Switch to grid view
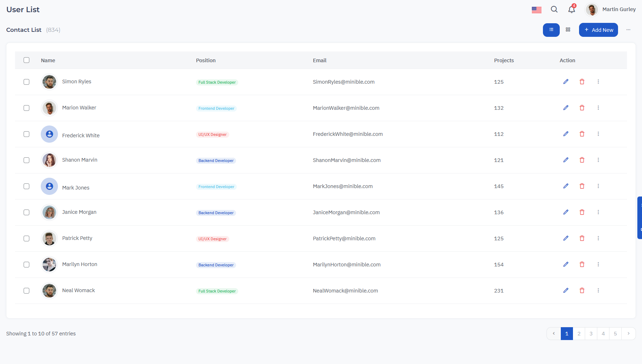 (x=568, y=30)
